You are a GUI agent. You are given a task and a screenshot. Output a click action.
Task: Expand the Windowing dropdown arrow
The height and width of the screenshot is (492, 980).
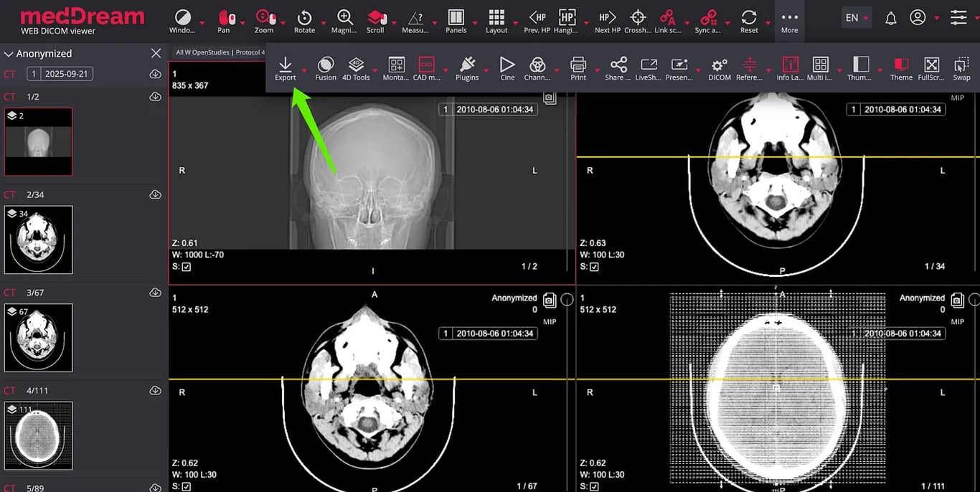[202, 24]
